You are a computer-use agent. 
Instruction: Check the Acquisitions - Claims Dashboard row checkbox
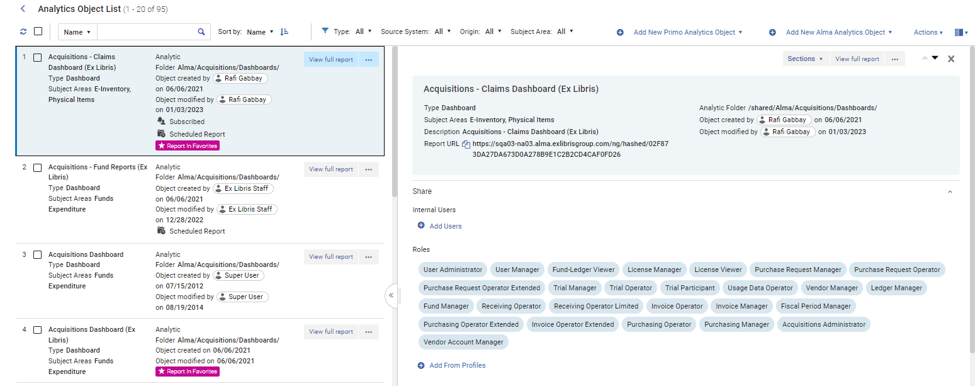(37, 57)
